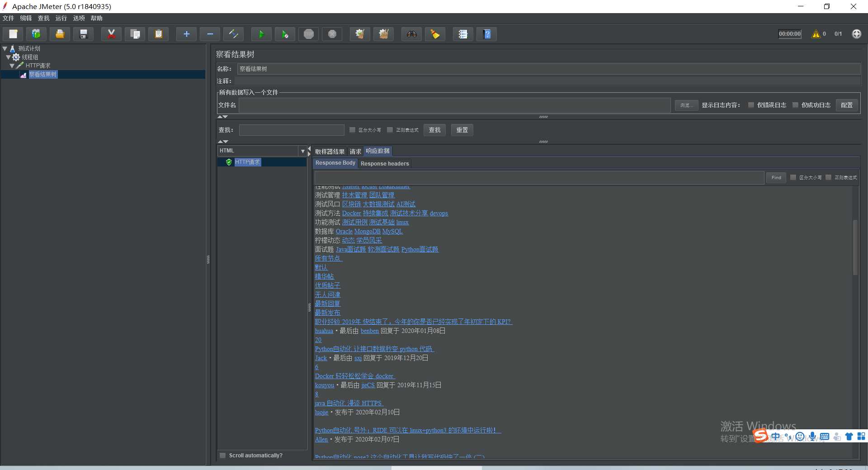The height and width of the screenshot is (470, 868).
Task: Collapse the HTTP请求 tree node arrow
Action: click(x=12, y=66)
